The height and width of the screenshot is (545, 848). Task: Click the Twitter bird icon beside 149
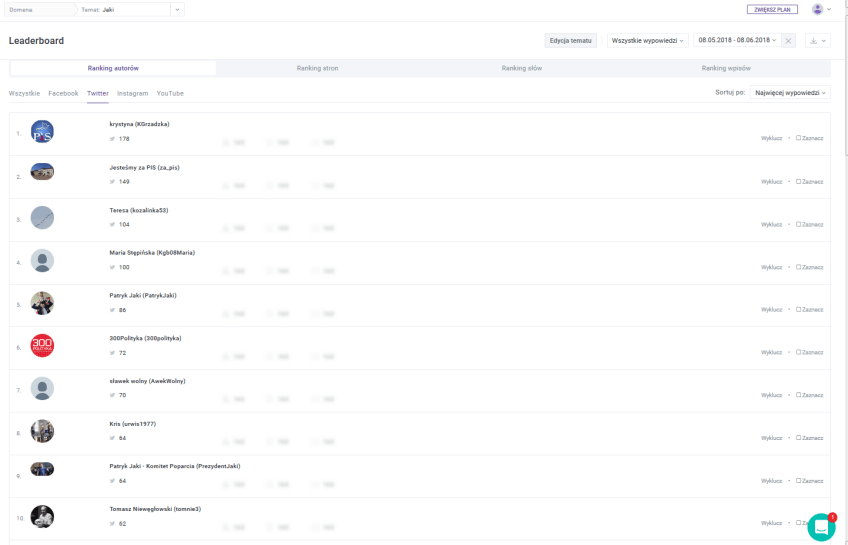click(113, 182)
